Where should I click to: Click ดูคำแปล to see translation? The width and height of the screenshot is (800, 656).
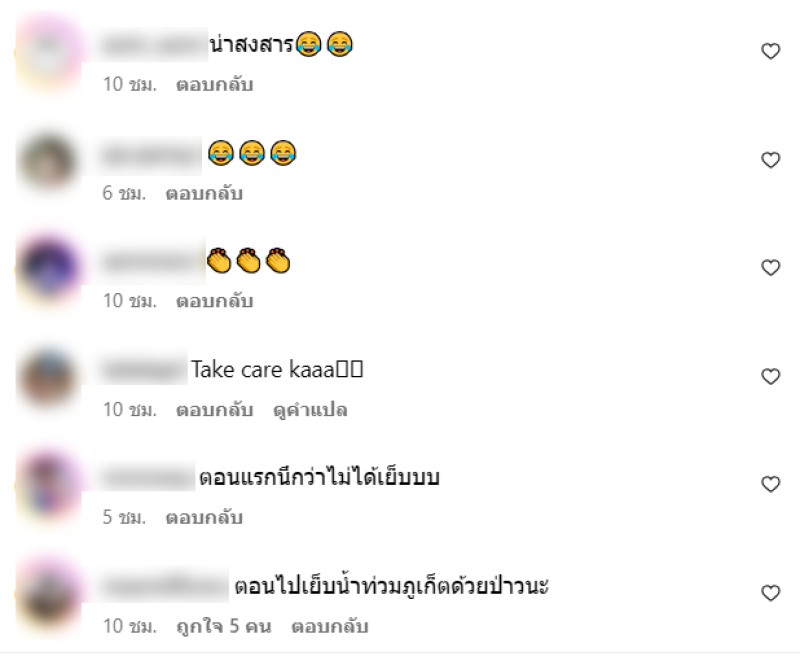coord(310,410)
